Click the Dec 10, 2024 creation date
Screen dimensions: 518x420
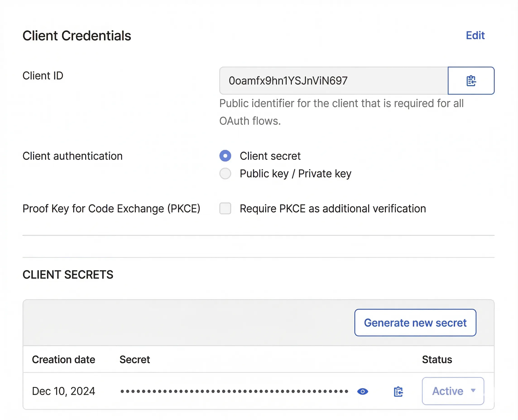(63, 391)
